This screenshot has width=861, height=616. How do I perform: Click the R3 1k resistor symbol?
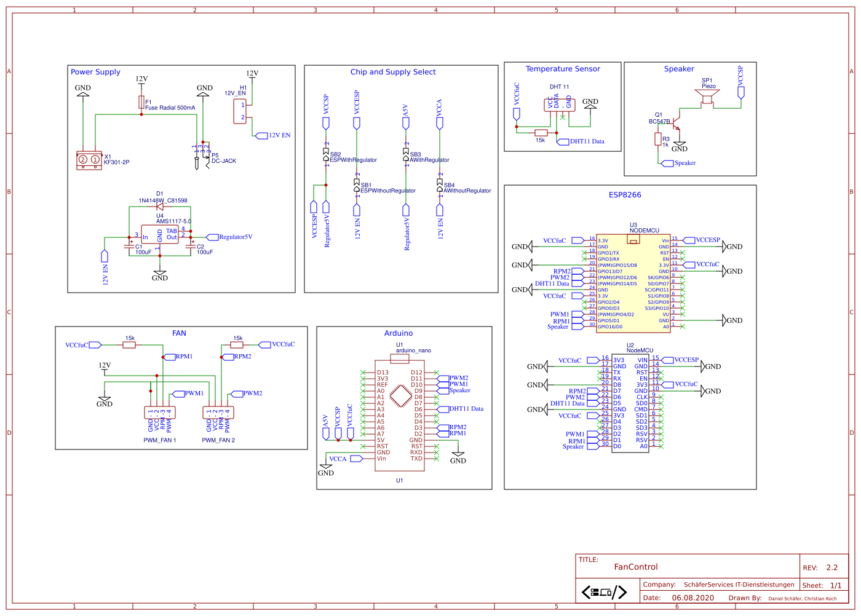coord(658,140)
